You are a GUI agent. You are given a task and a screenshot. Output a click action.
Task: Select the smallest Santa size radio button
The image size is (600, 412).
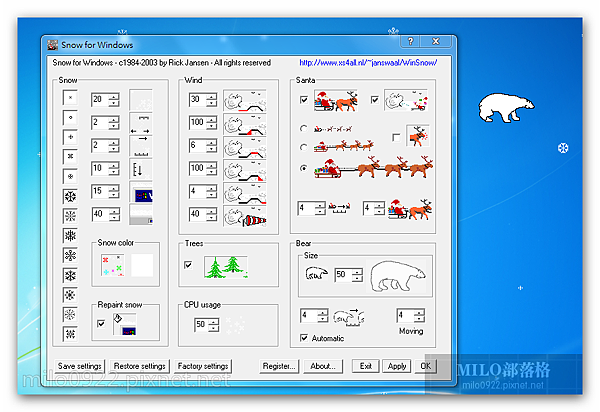(303, 129)
